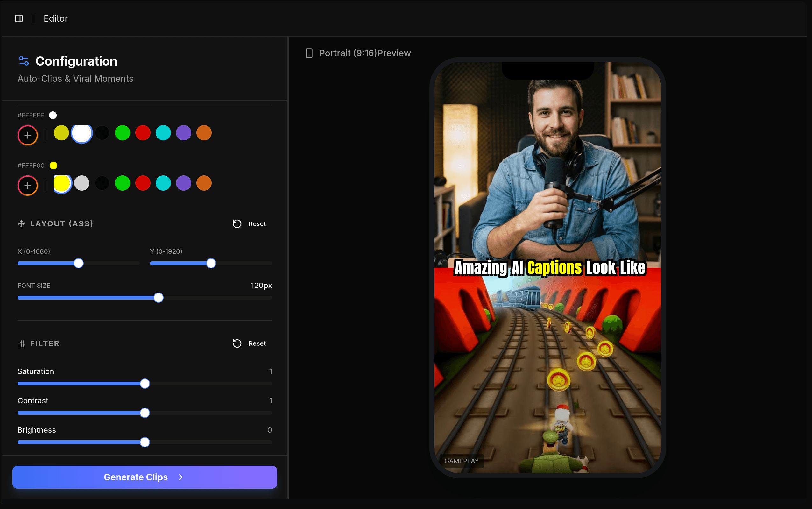Select the yellow swatch in the second color row
This screenshot has height=509, width=812.
[61, 183]
